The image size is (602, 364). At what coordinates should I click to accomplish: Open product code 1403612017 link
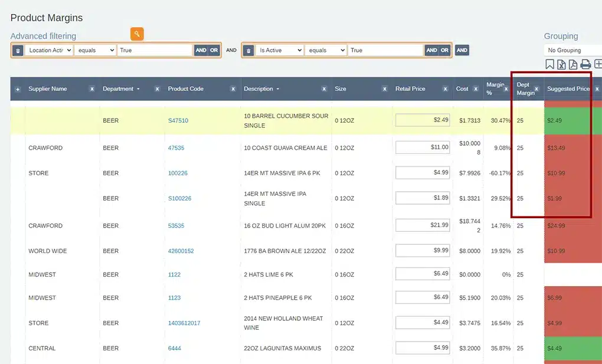point(184,323)
